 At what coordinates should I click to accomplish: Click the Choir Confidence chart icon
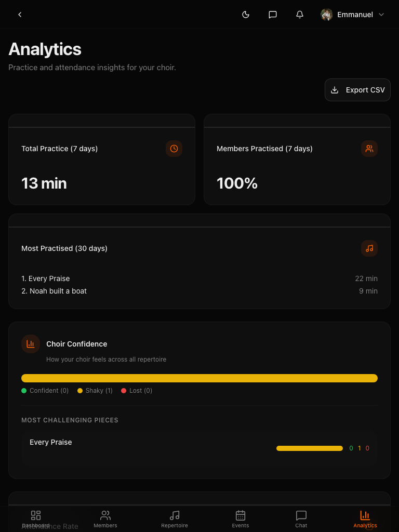[x=31, y=344]
